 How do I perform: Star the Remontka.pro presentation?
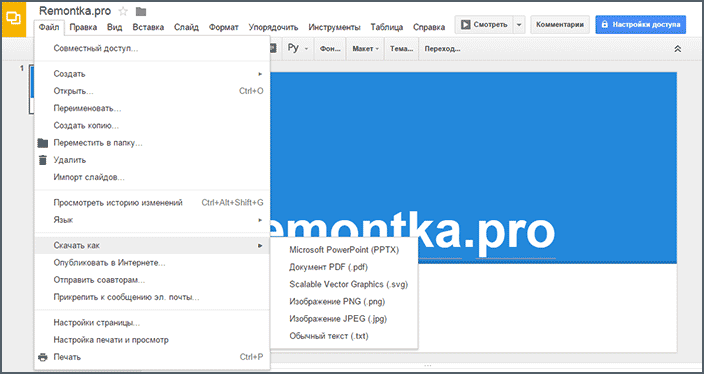(x=123, y=11)
